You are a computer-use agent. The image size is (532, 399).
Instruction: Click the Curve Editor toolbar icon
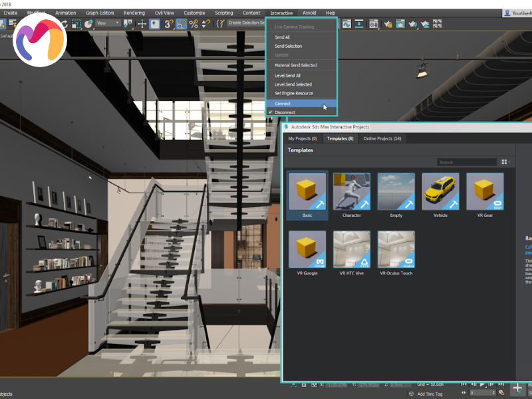point(346,24)
